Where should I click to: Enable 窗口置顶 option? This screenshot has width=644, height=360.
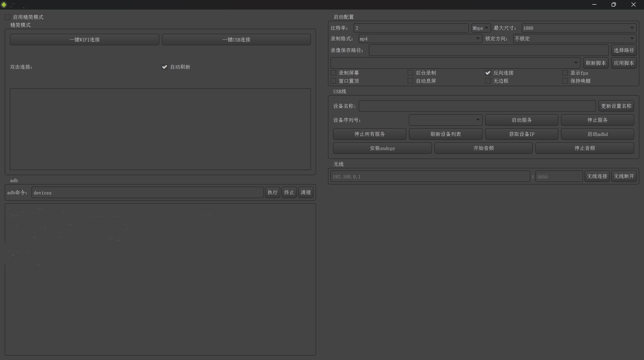click(333, 81)
